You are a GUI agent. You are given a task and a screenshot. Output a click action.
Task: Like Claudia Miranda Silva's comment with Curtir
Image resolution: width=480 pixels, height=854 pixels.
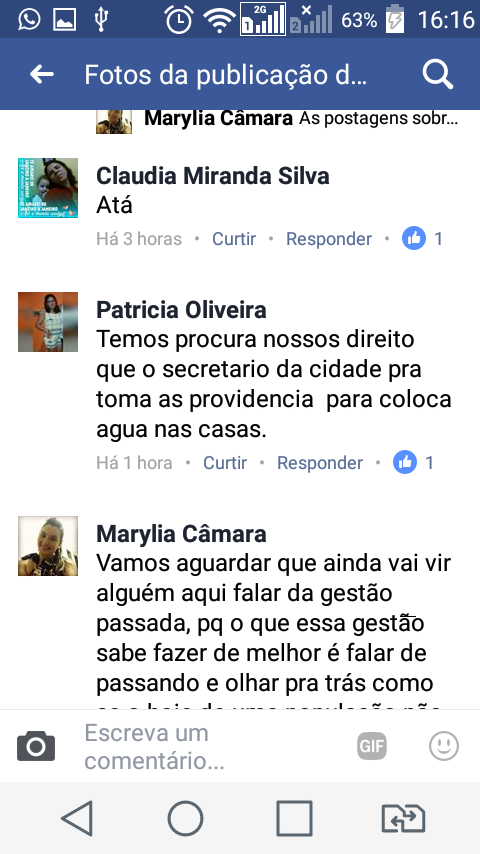pyautogui.click(x=234, y=239)
